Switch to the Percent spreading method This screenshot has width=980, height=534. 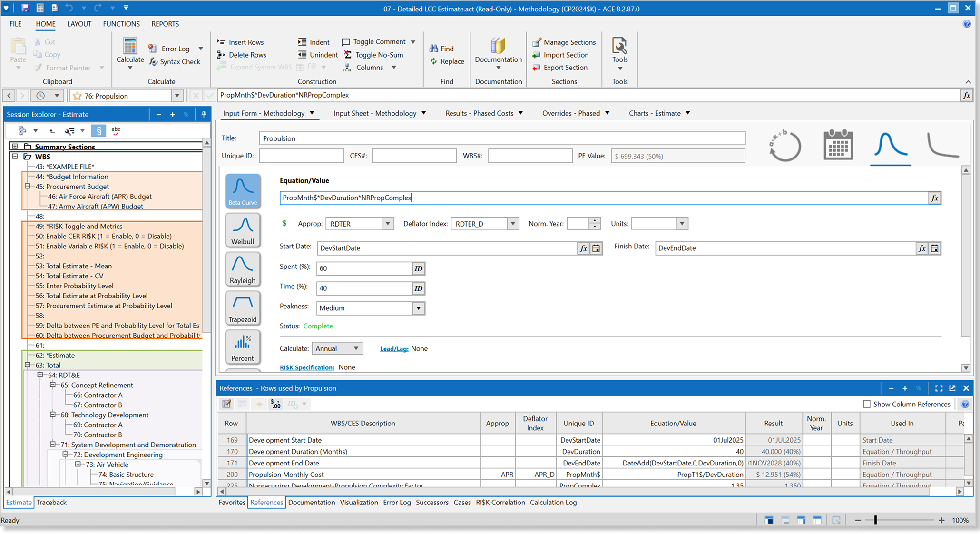click(x=243, y=347)
